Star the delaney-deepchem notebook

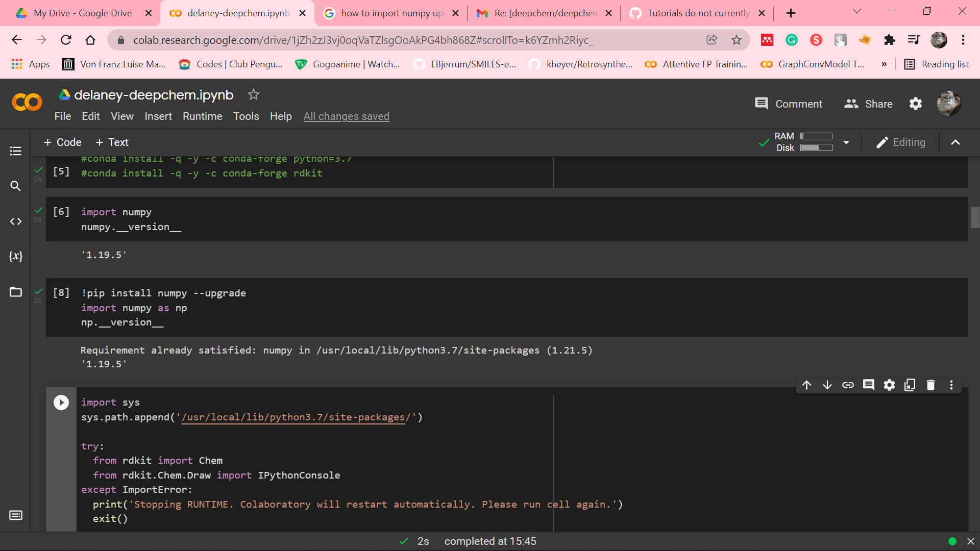[x=253, y=94]
